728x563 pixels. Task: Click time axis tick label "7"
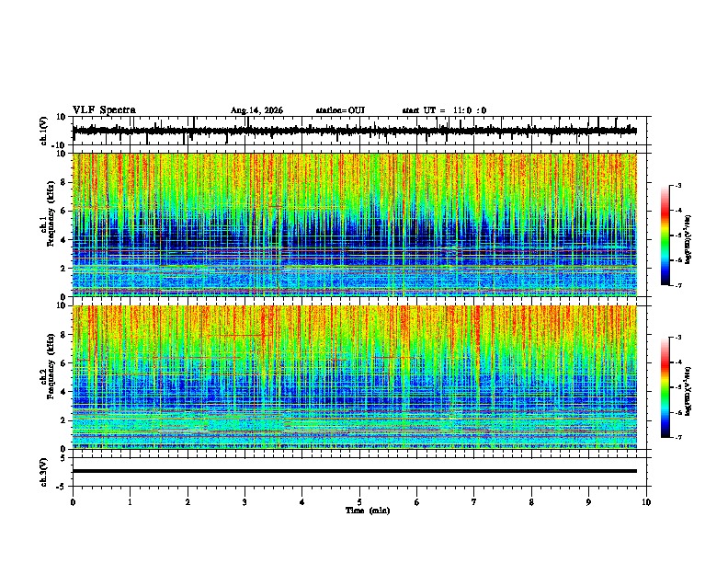pos(474,502)
